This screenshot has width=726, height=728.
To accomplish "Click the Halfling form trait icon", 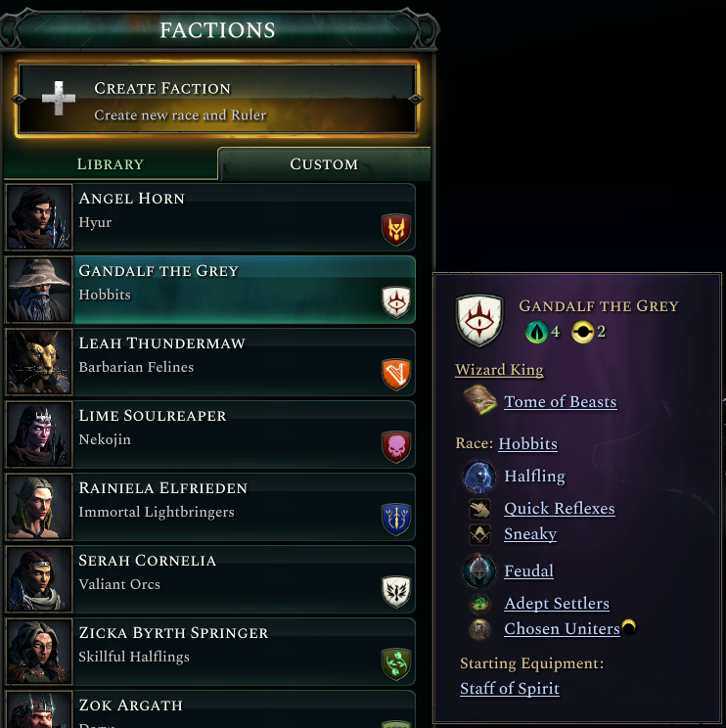I will click(x=480, y=477).
